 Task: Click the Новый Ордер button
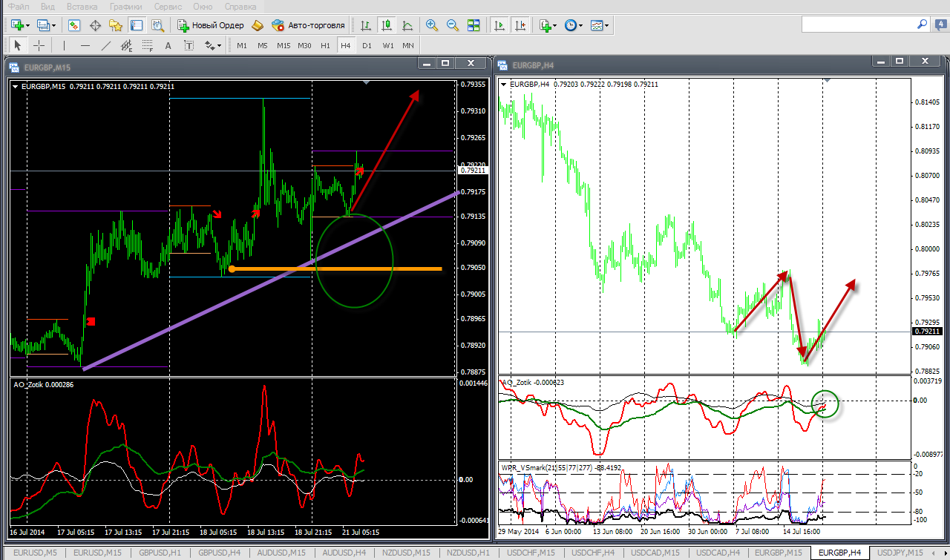click(211, 25)
